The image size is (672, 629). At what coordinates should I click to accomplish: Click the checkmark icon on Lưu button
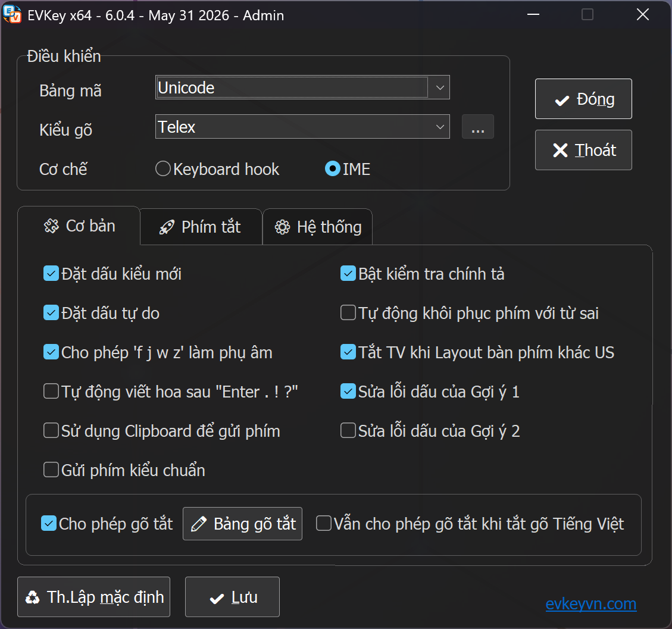pyautogui.click(x=217, y=598)
